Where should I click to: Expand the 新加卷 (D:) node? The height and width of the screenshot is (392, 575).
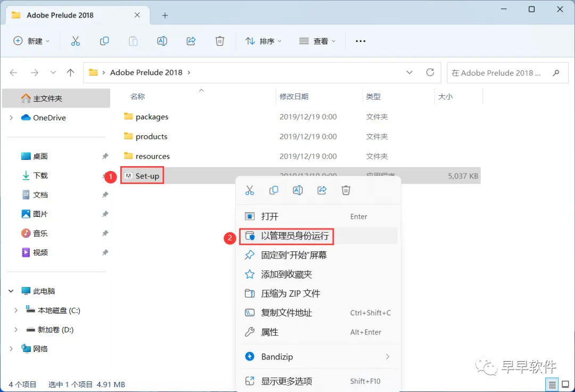click(16, 330)
